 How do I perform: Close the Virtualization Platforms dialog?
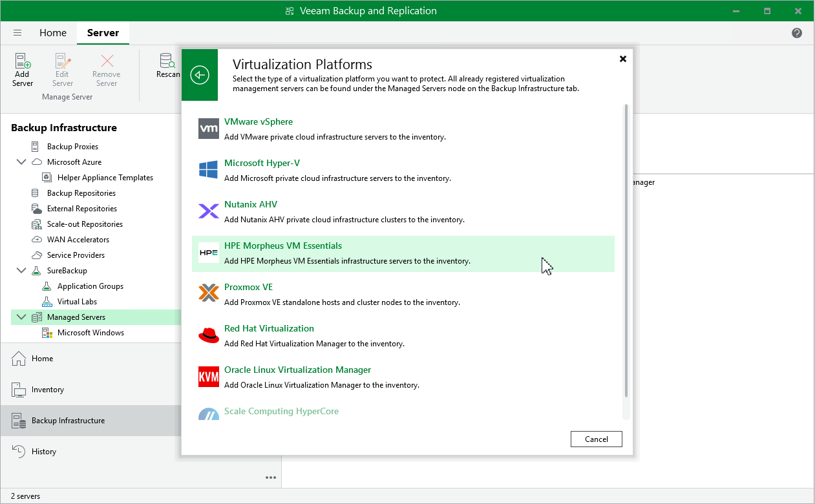click(x=623, y=59)
